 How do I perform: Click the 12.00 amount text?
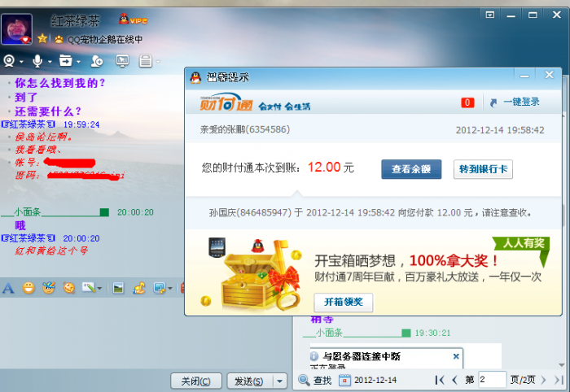(324, 168)
